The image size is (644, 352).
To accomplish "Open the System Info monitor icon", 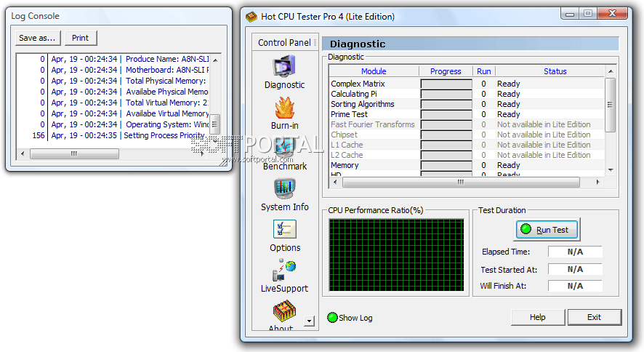I will (284, 188).
